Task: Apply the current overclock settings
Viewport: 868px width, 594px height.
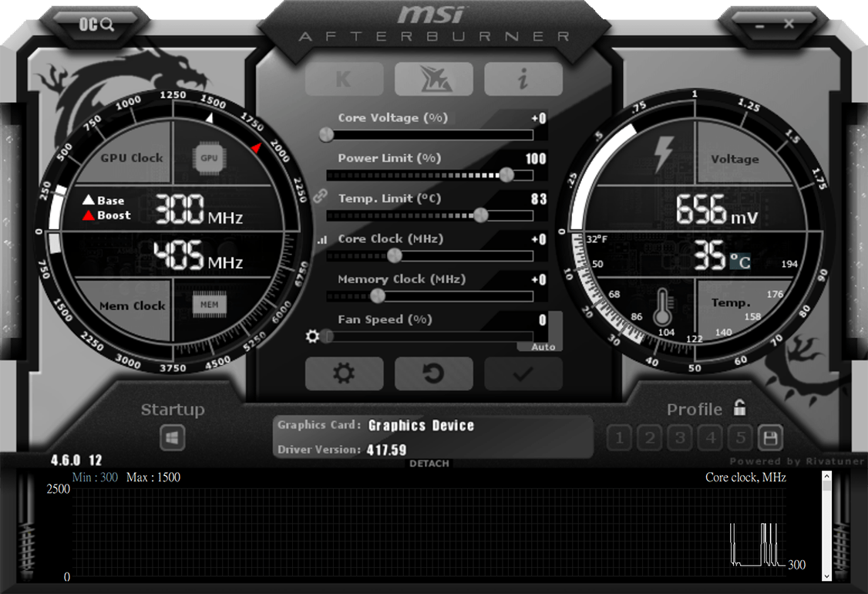Action: [x=523, y=374]
